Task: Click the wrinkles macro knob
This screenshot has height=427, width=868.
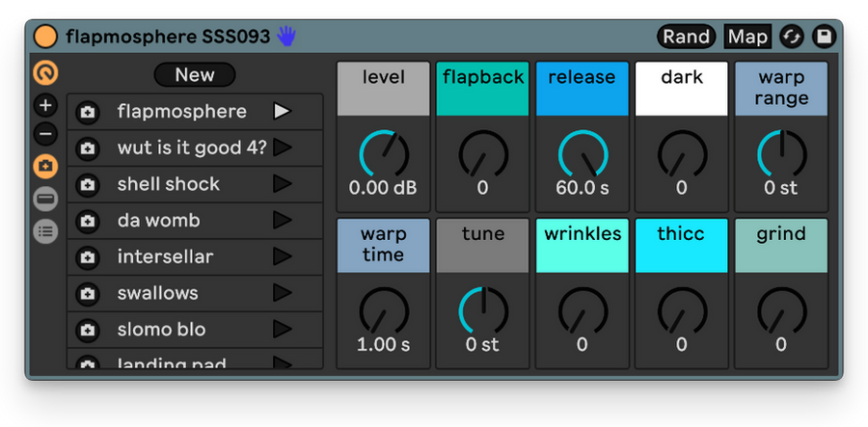Action: click(x=583, y=310)
